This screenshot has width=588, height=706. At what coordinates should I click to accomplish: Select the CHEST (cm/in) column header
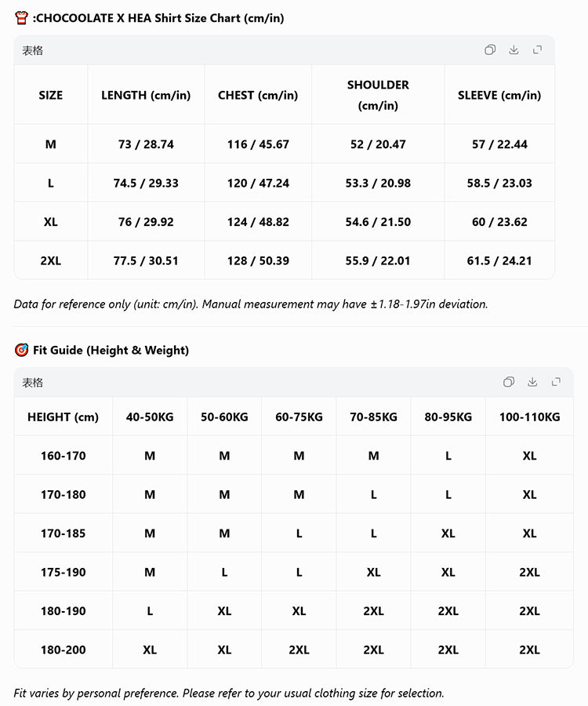point(258,95)
